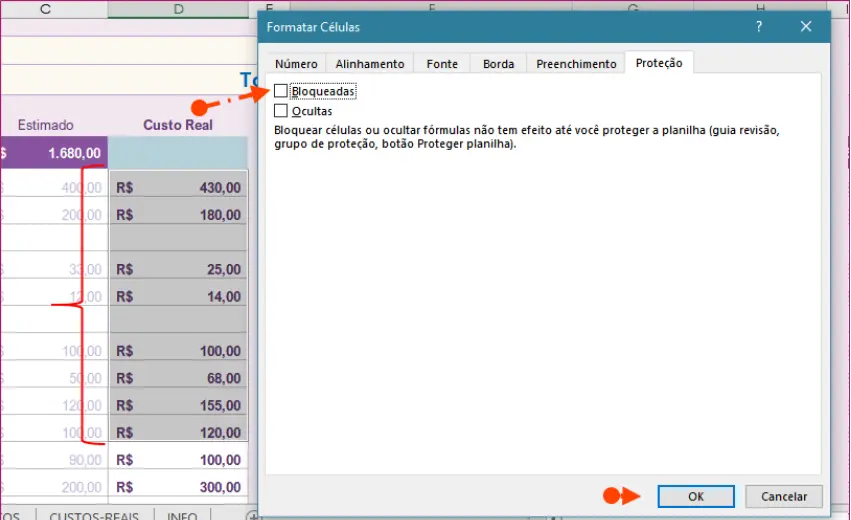Image resolution: width=851 pixels, height=520 pixels.
Task: Click the cell showing R$ 430,00
Action: pos(178,187)
